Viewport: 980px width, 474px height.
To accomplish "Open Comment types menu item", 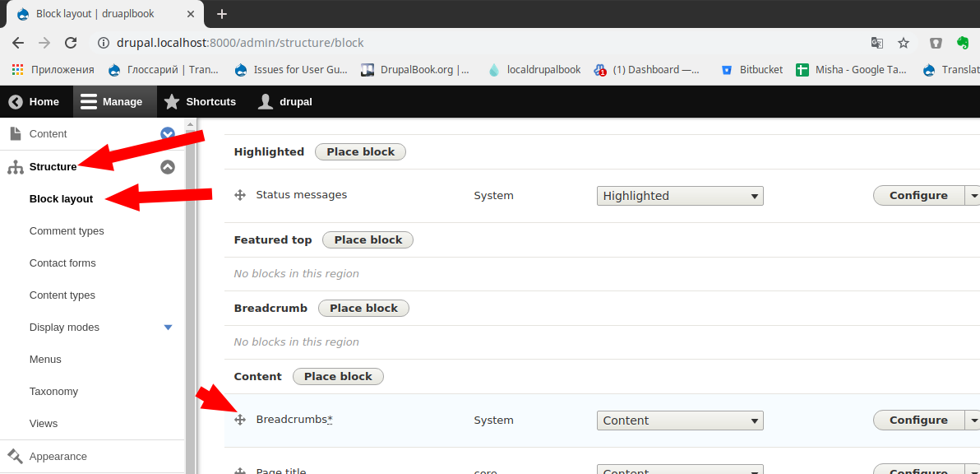I will click(67, 230).
